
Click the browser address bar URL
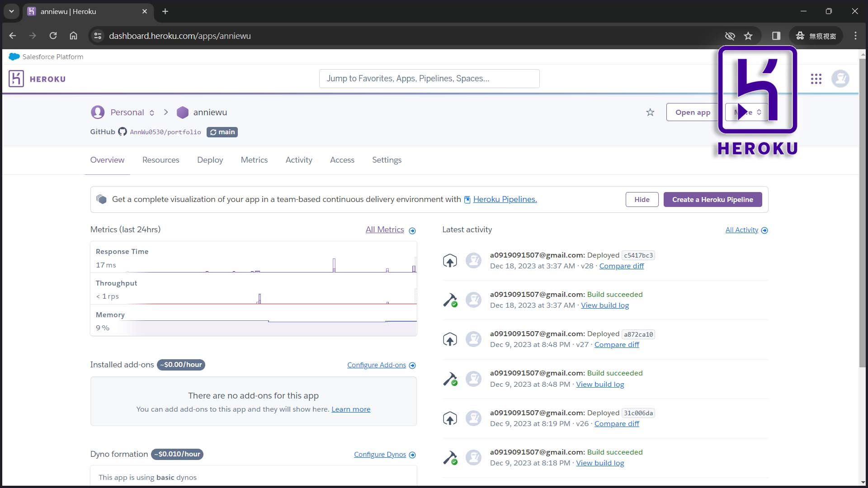click(x=179, y=36)
